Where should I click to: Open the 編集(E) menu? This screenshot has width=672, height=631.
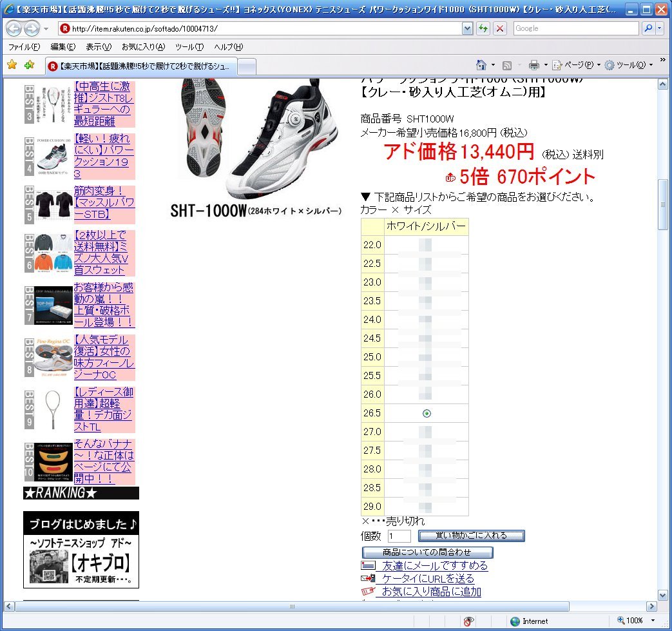click(x=63, y=46)
